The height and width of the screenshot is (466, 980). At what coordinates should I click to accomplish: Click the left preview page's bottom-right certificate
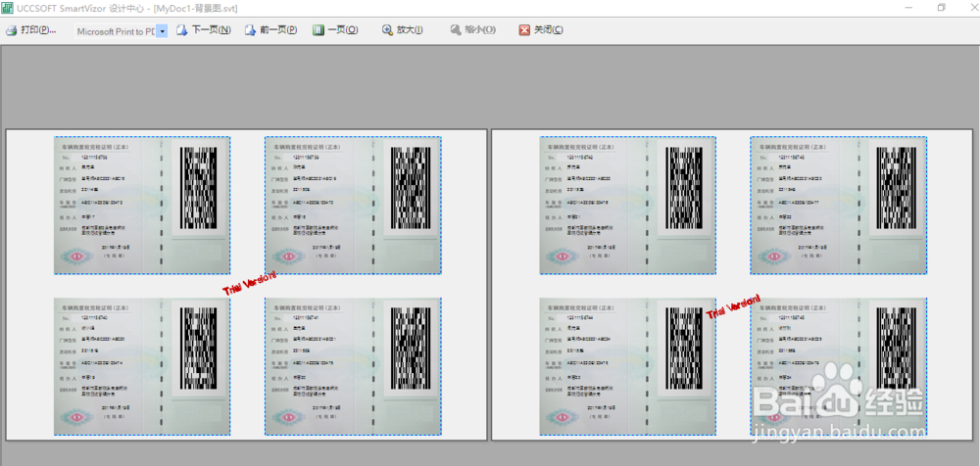(x=353, y=366)
